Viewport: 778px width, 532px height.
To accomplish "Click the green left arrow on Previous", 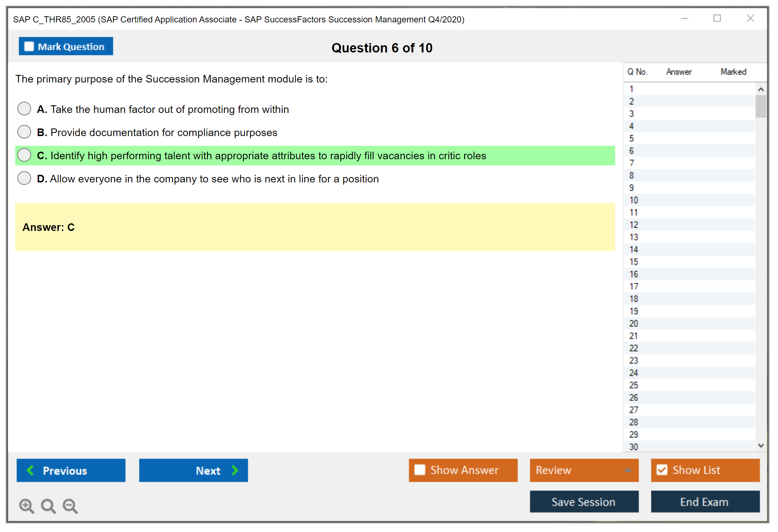I will [30, 470].
